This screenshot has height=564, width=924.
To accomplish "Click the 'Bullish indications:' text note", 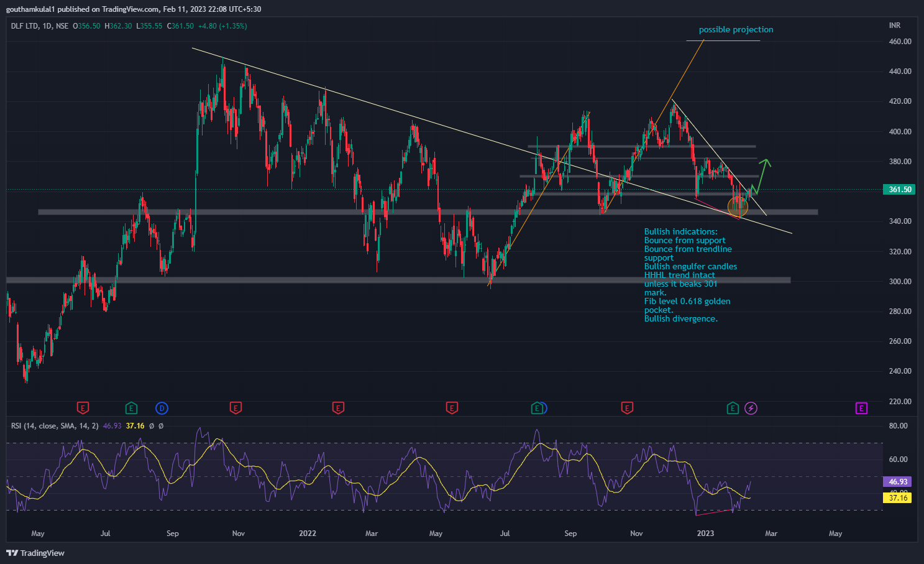I will [x=680, y=232].
